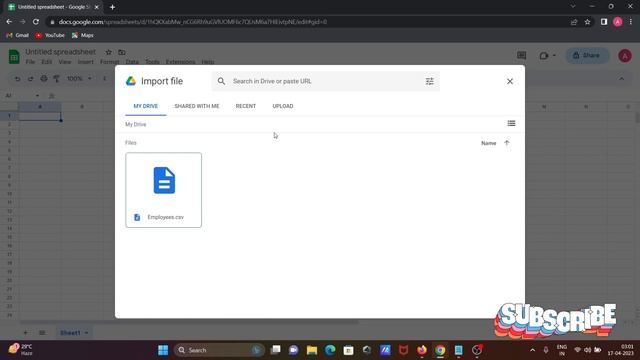Screen dimensions: 640x360
Task: Reverse sort direction arrow beside Name
Action: [x=507, y=143]
